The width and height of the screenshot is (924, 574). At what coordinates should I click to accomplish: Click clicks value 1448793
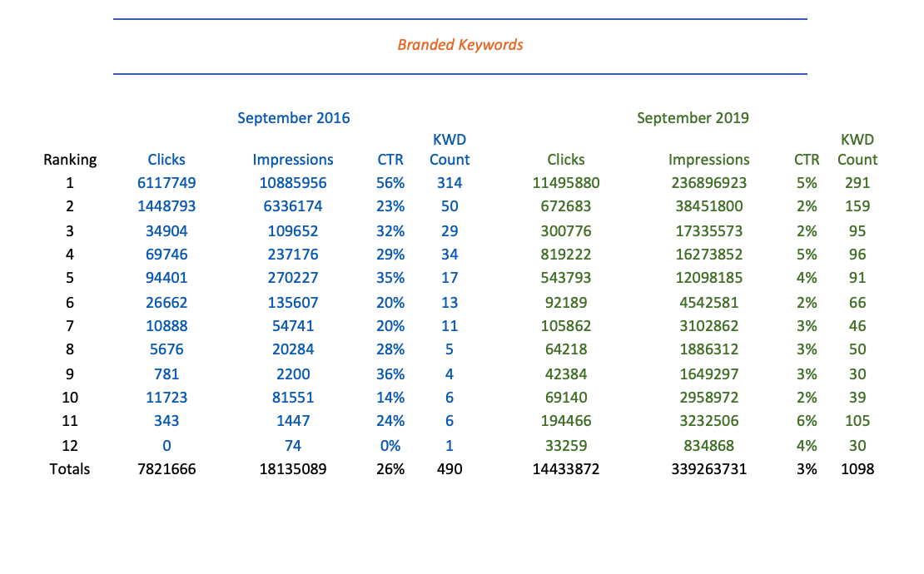point(166,206)
